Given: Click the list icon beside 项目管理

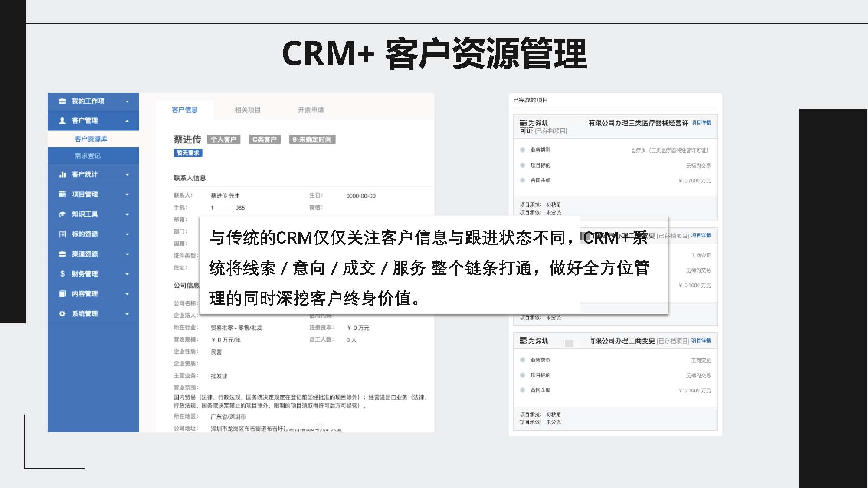Looking at the screenshot, I should click(x=62, y=194).
